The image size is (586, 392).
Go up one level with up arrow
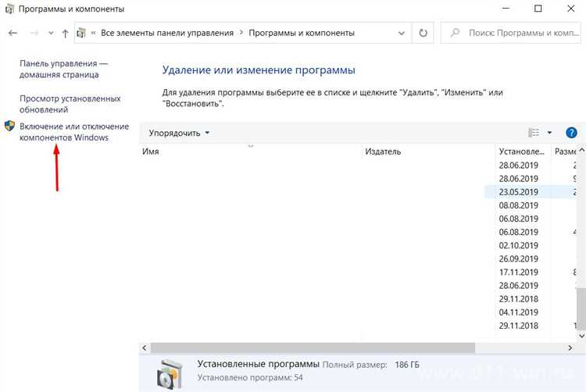pyautogui.click(x=65, y=34)
